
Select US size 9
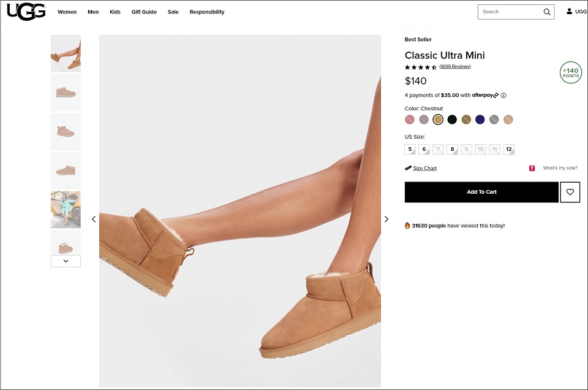[x=467, y=150]
